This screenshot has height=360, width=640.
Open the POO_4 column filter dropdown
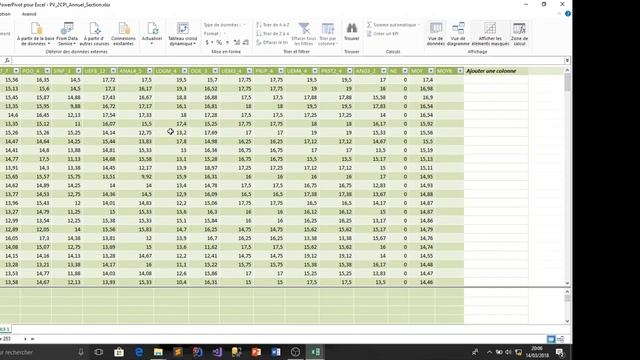pyautogui.click(x=47, y=71)
